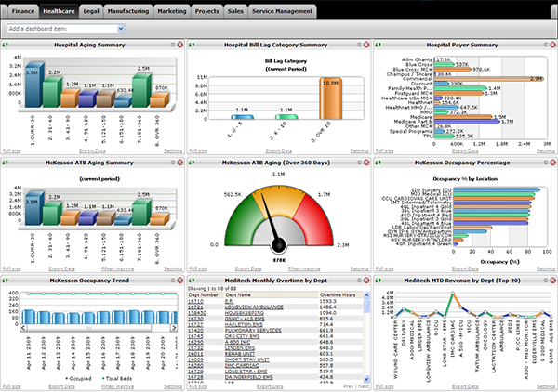Click gray circle icon on Meditech MTD Revenue
The image size is (558, 392).
(546, 281)
